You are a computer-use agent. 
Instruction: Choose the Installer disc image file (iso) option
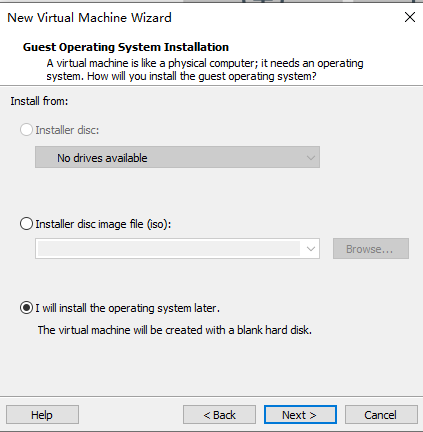tap(26, 224)
